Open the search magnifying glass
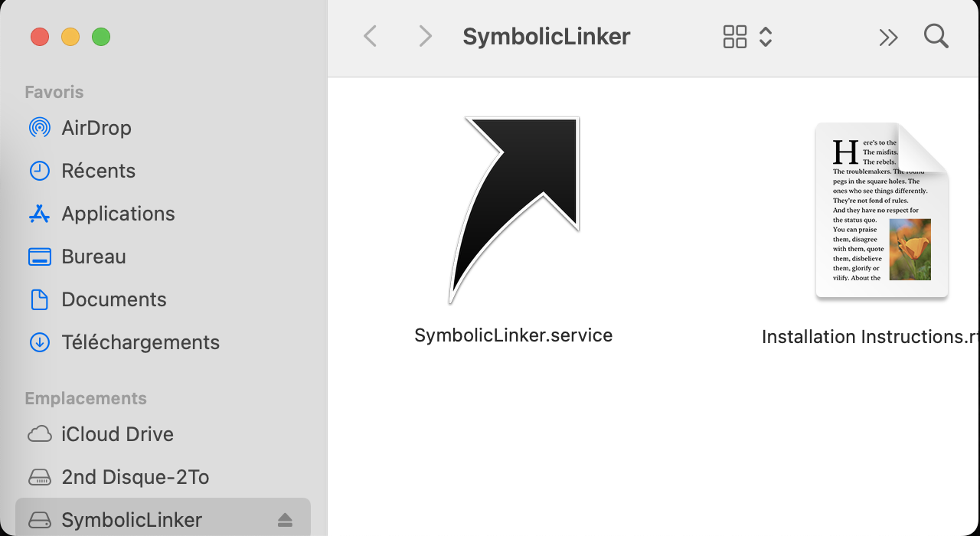980x536 pixels. coord(936,36)
